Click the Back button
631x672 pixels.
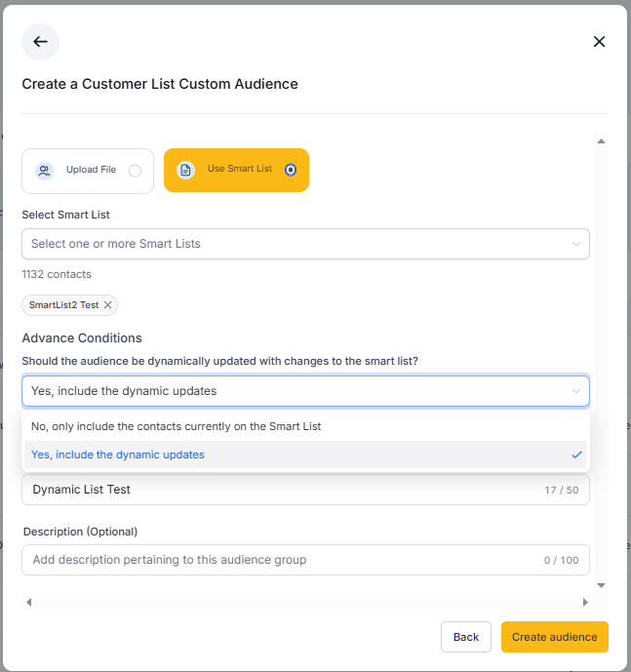click(466, 637)
